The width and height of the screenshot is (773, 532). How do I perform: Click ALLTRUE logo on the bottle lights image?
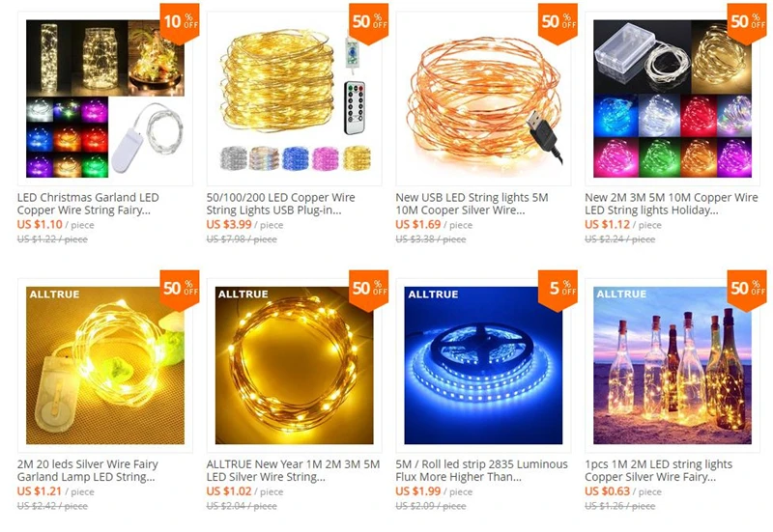click(621, 294)
